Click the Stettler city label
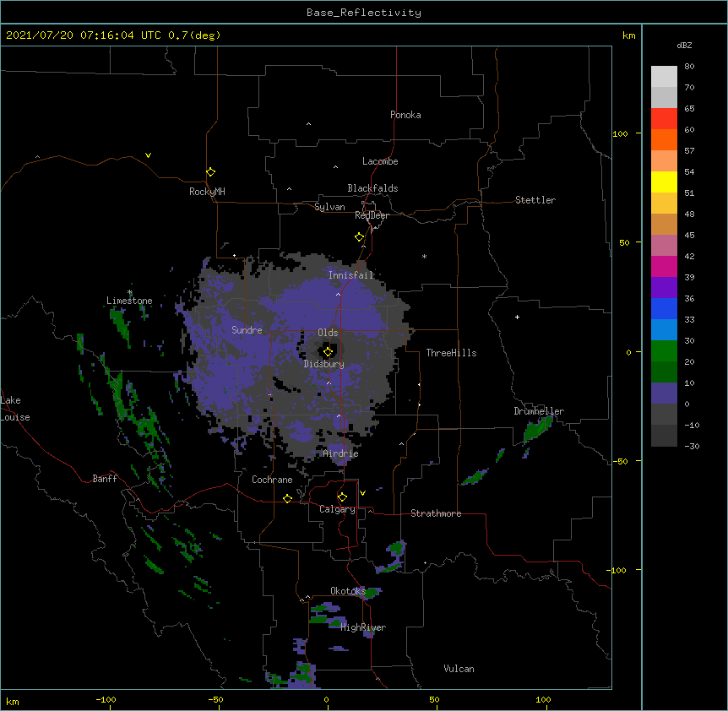 tap(535, 200)
